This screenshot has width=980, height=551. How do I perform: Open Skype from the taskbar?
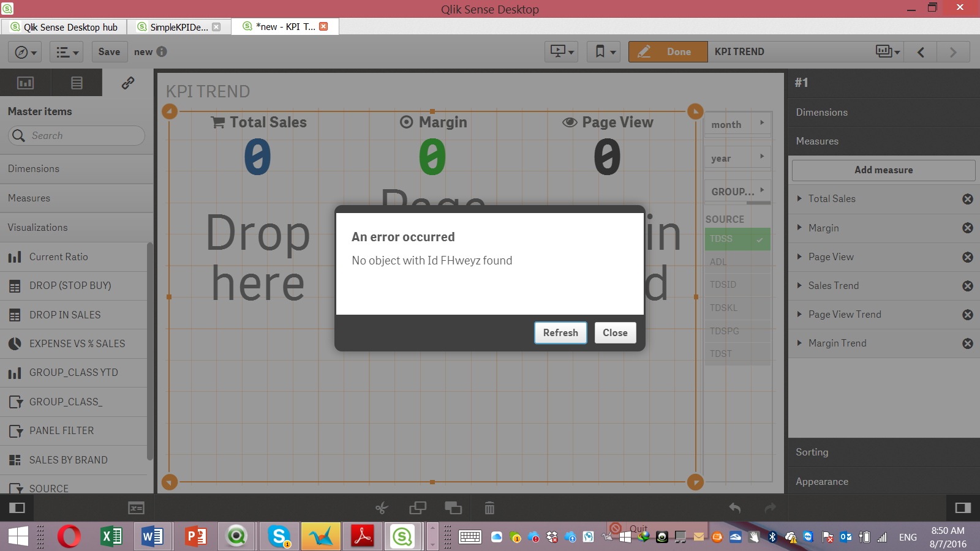pos(279,536)
